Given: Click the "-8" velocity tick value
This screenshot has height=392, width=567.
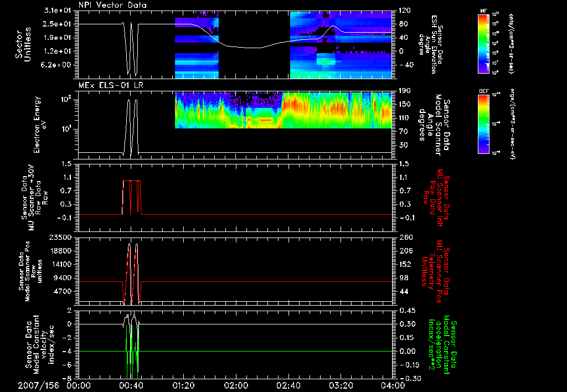Looking at the screenshot, I should tap(66, 378).
